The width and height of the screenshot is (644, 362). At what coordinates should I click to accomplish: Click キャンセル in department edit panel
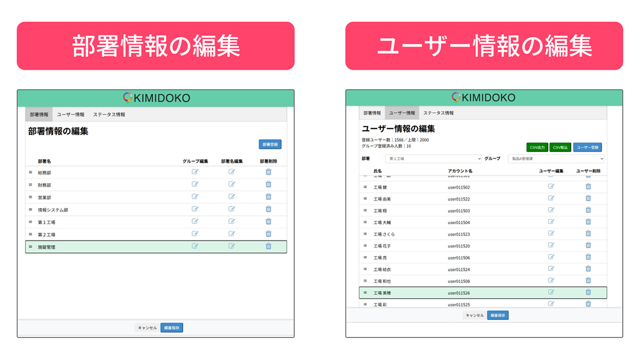[x=147, y=328]
